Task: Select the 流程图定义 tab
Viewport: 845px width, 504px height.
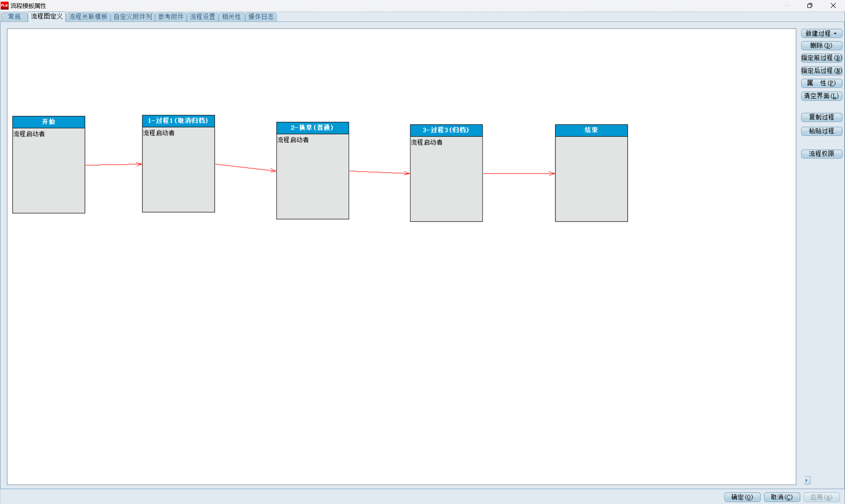Action: [x=47, y=16]
